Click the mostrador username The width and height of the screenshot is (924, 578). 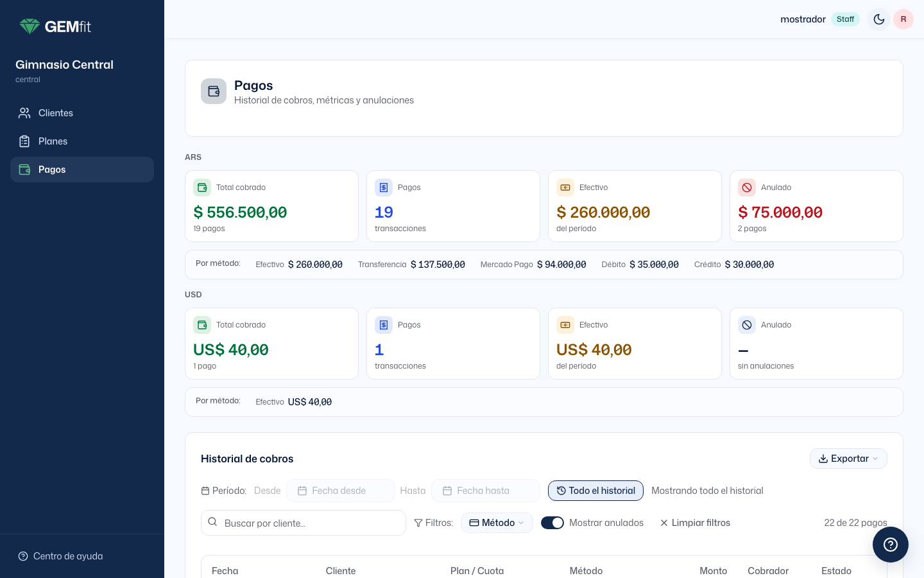(803, 19)
